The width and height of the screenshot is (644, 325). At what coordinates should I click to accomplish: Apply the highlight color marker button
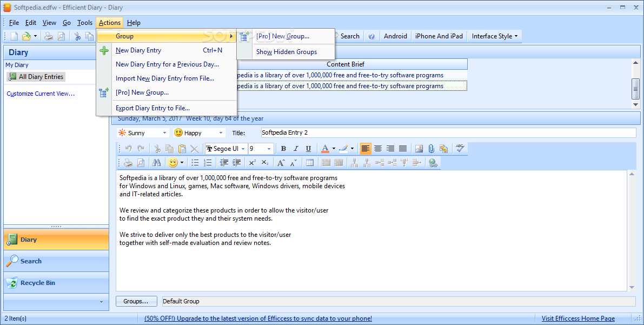tap(343, 149)
